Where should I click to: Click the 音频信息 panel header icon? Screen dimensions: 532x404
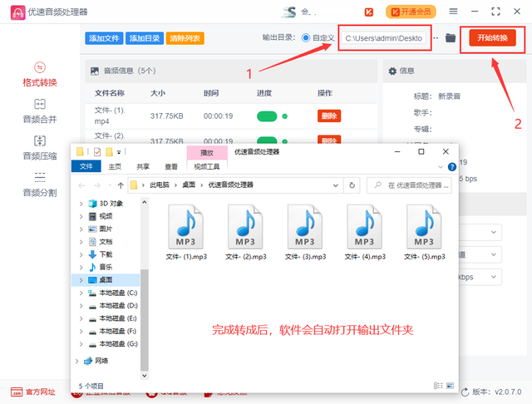(x=95, y=71)
